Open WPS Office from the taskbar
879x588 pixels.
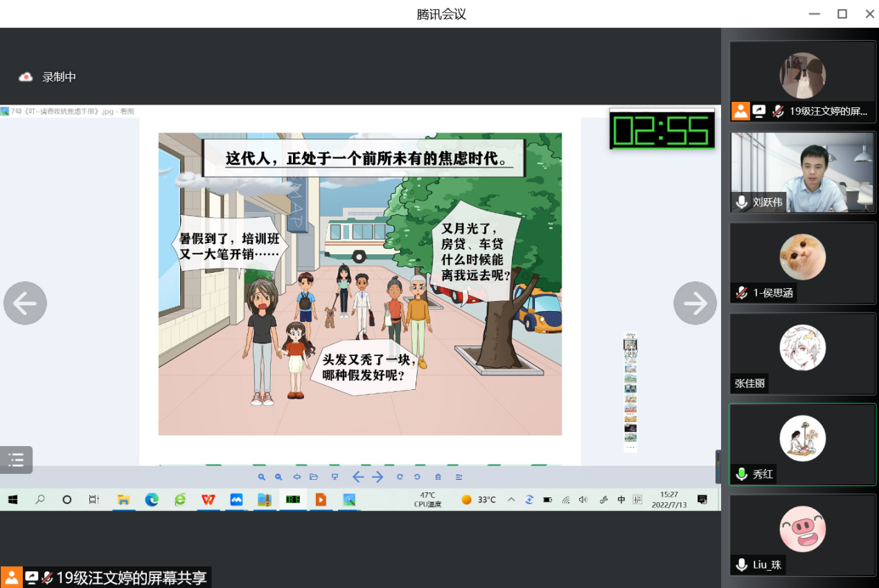208,499
